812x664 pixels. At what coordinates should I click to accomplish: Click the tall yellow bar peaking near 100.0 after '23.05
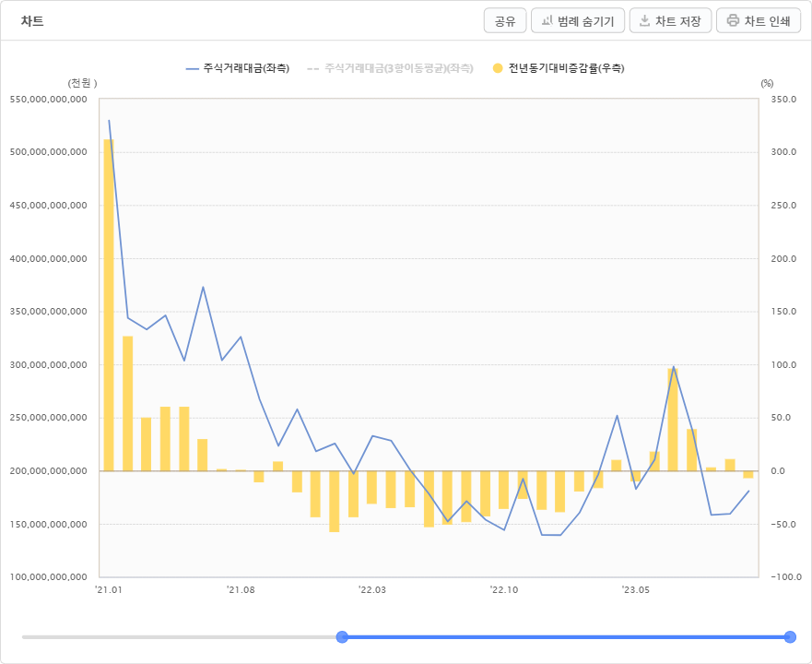(x=673, y=420)
